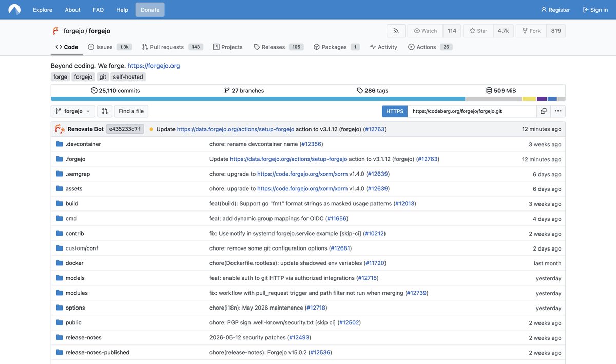Open the FAQ navigation link
The width and height of the screenshot is (616, 364).
pos(98,10)
